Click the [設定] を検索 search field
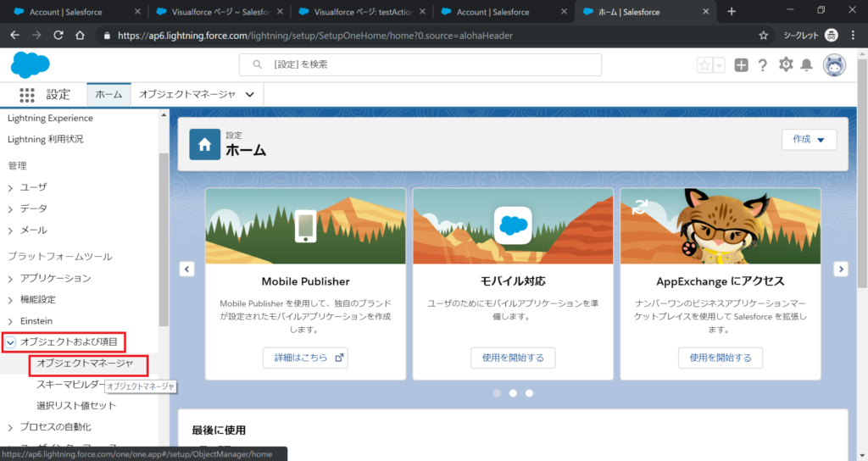 420,65
